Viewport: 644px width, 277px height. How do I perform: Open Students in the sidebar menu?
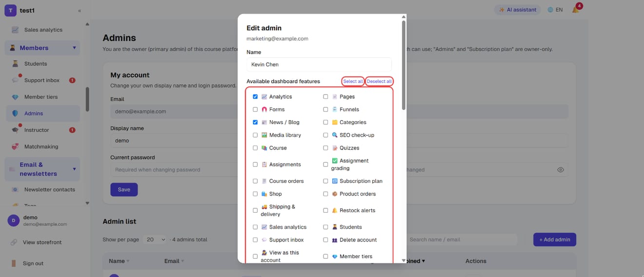(x=42, y=64)
